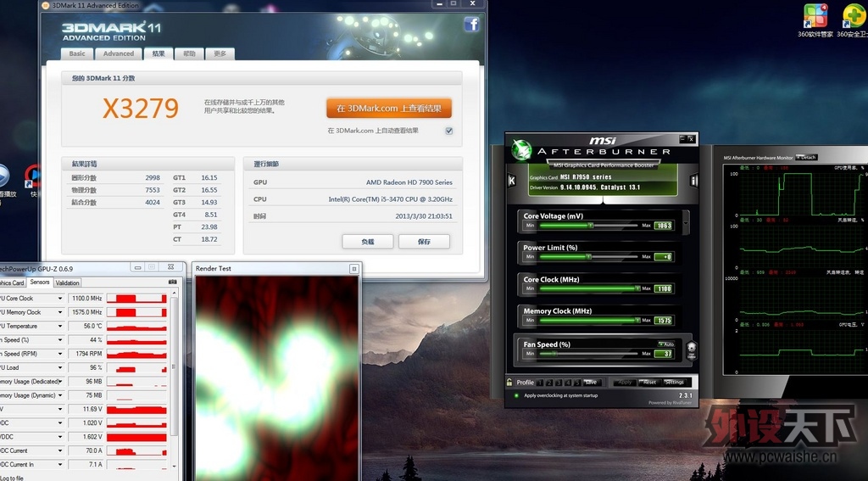Image resolution: width=868 pixels, height=481 pixels.
Task: Click the GPU Temperature value 56.0 °C
Action: coord(86,327)
